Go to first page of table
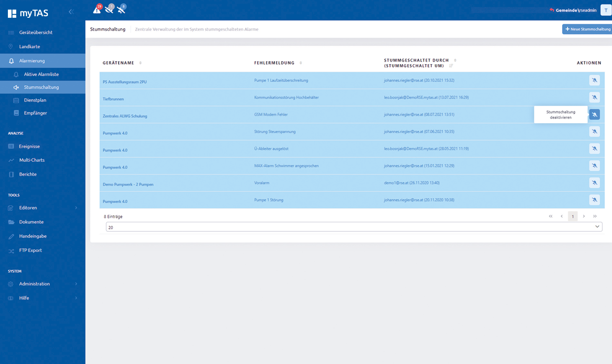Screen dimensions: 612x364 click(x=551, y=216)
